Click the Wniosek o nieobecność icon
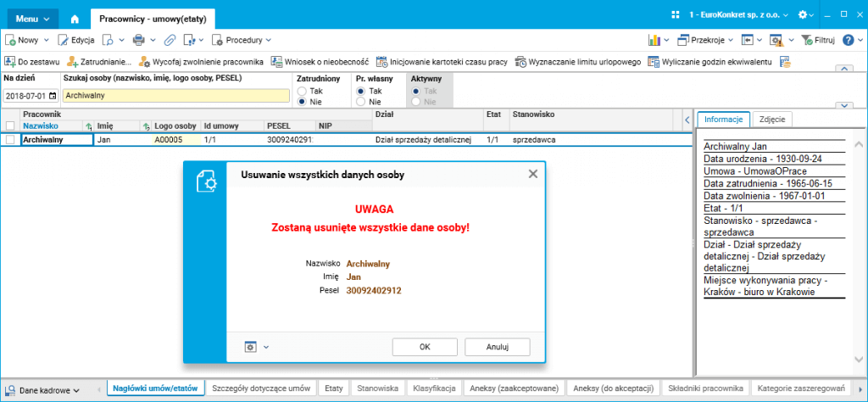This screenshot has width=868, height=402. [276, 61]
